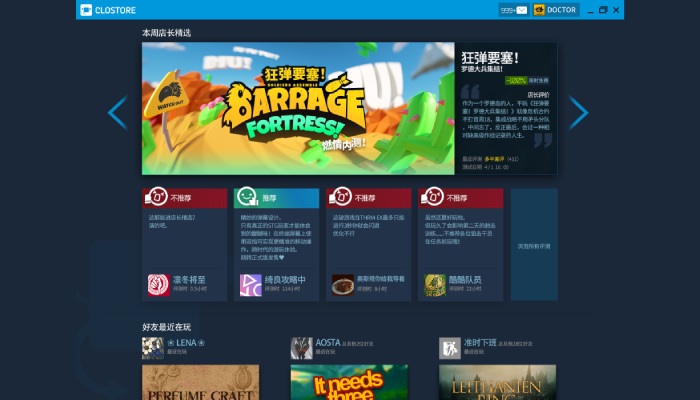Read 酷酷队员's review text
700x400 pixels.
point(460,229)
